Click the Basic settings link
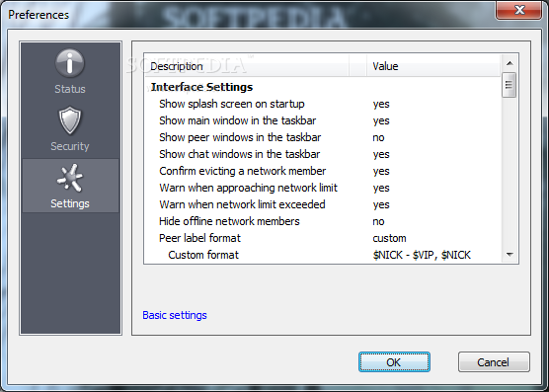The height and width of the screenshot is (392, 549). click(175, 315)
